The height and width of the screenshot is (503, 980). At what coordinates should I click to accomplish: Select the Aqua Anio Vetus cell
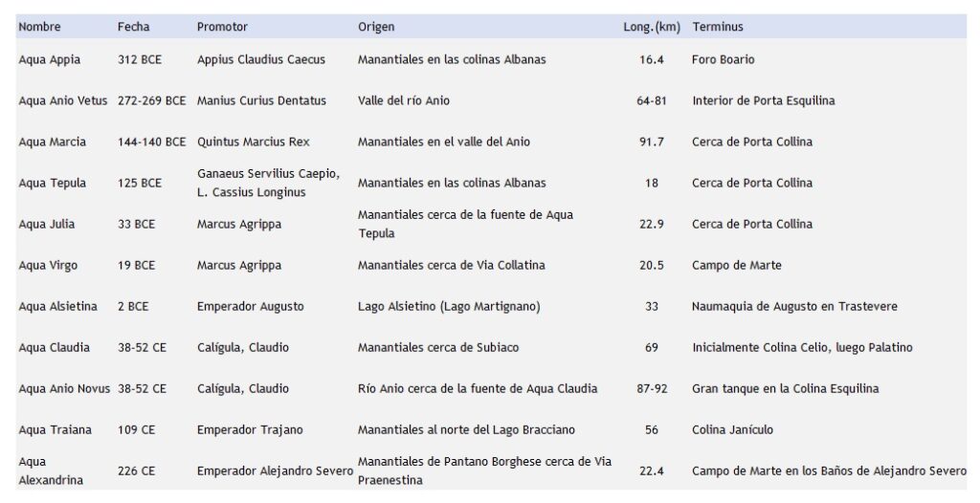[62, 100]
